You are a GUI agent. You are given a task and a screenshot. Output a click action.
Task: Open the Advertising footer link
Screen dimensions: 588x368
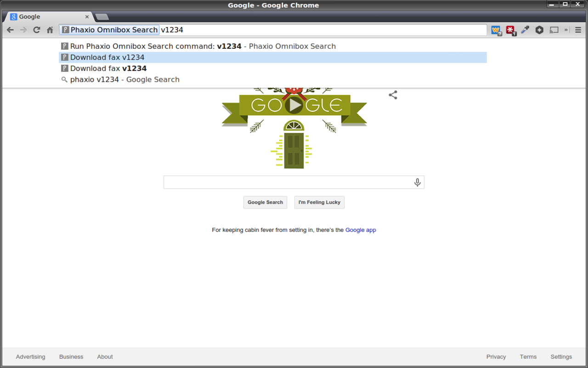click(30, 357)
